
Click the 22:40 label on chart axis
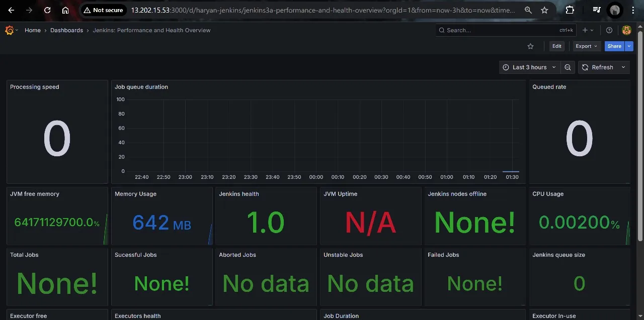point(142,177)
